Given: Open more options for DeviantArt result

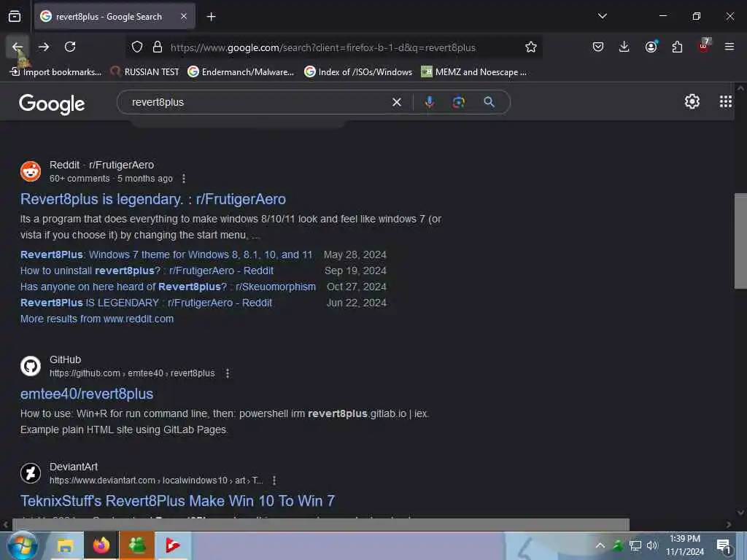Looking at the screenshot, I should click(x=274, y=481).
